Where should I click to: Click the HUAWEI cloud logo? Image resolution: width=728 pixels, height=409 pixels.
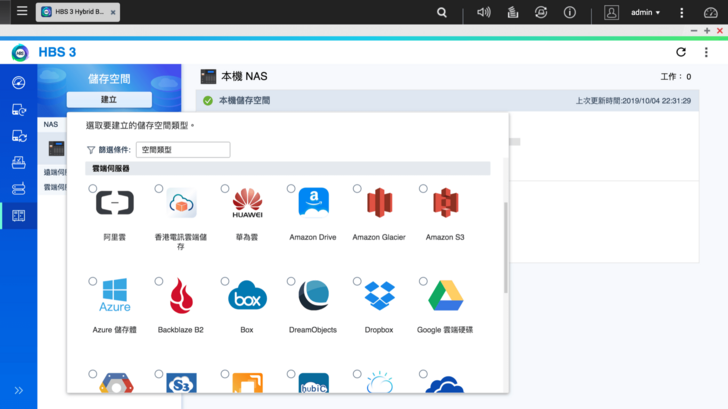(x=247, y=203)
